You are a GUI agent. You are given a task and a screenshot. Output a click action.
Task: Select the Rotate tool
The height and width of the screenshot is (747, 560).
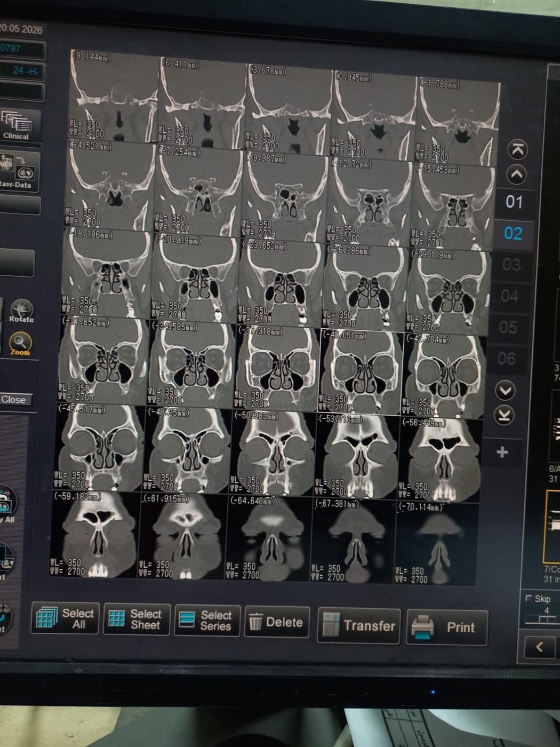(21, 311)
